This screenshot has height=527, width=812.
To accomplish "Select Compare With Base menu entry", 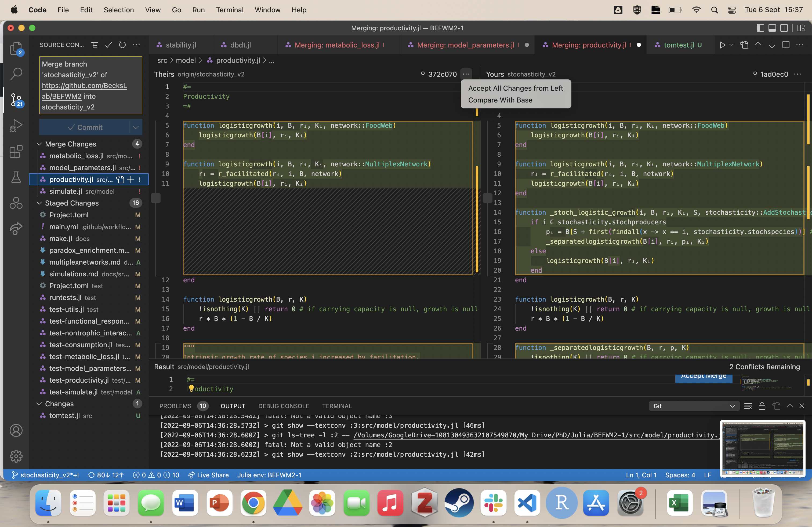I will [500, 100].
